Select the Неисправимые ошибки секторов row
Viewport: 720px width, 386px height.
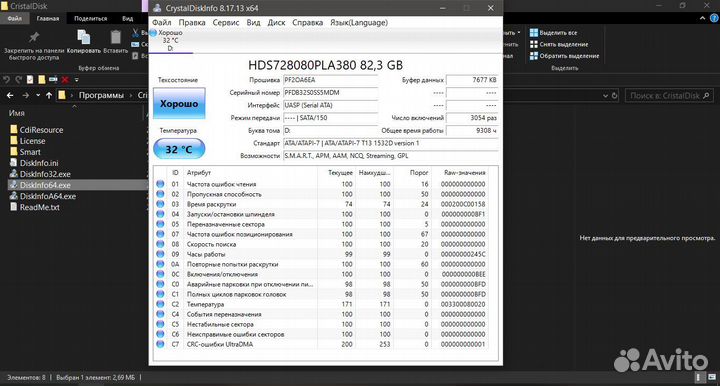point(321,334)
